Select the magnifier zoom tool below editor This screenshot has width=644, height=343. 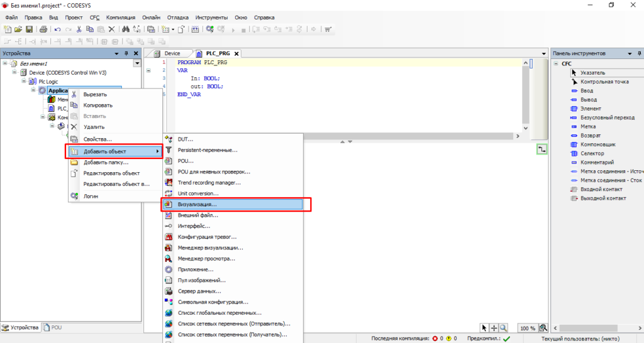pyautogui.click(x=504, y=328)
